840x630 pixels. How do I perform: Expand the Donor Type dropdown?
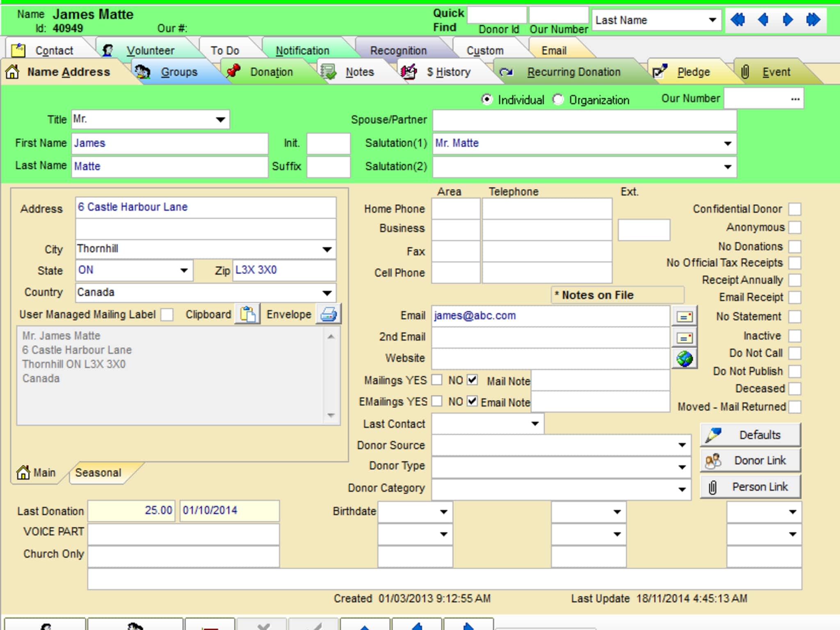[x=682, y=467]
